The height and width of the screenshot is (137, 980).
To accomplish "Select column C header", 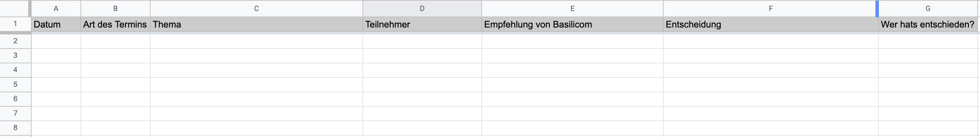I will pyautogui.click(x=257, y=8).
